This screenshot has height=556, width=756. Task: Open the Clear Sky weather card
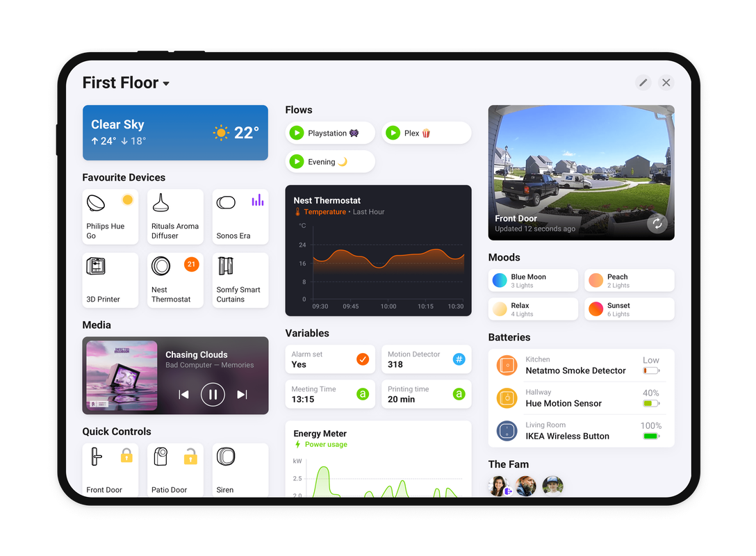pyautogui.click(x=175, y=133)
